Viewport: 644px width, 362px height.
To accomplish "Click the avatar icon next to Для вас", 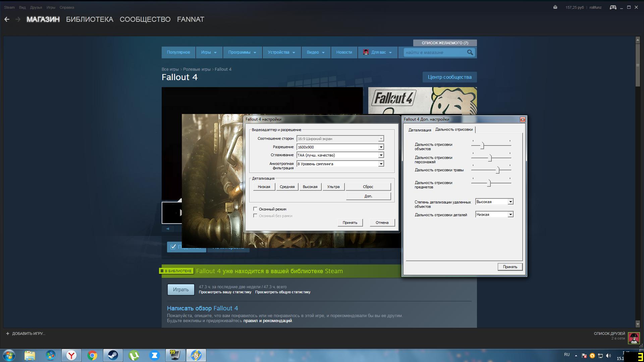I will tap(366, 52).
